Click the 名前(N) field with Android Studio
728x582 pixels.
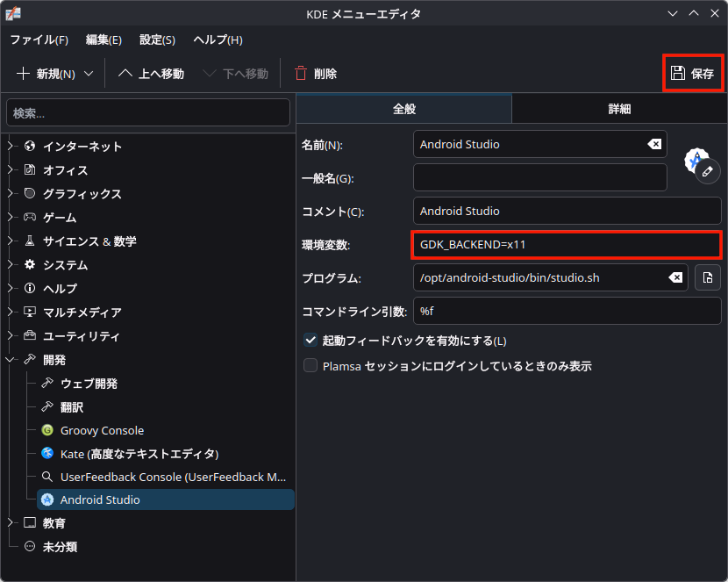(540, 144)
